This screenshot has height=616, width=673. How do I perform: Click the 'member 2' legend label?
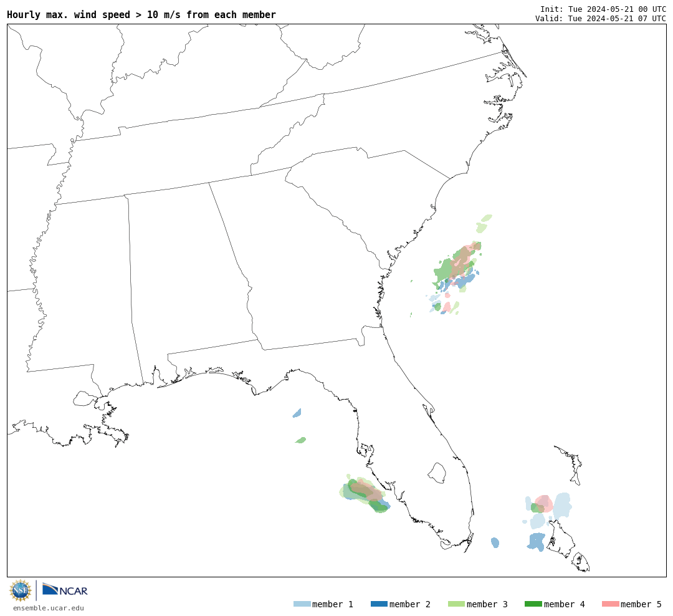click(410, 604)
